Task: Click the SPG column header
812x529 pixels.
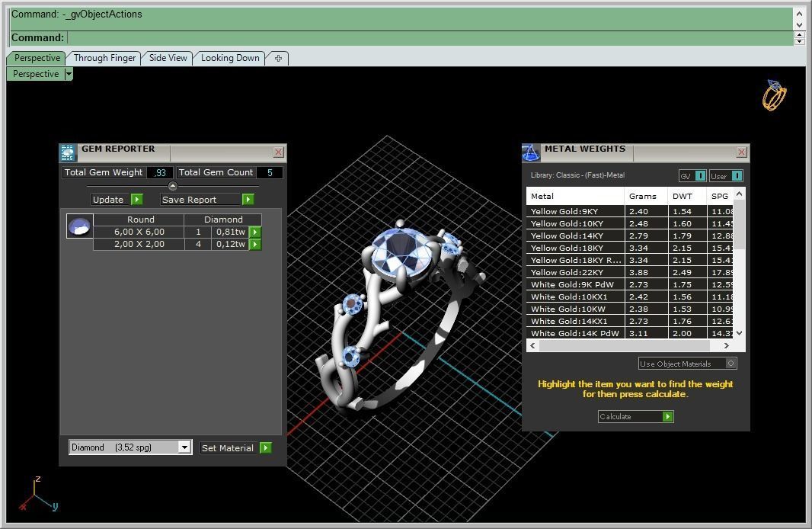Action: (721, 197)
